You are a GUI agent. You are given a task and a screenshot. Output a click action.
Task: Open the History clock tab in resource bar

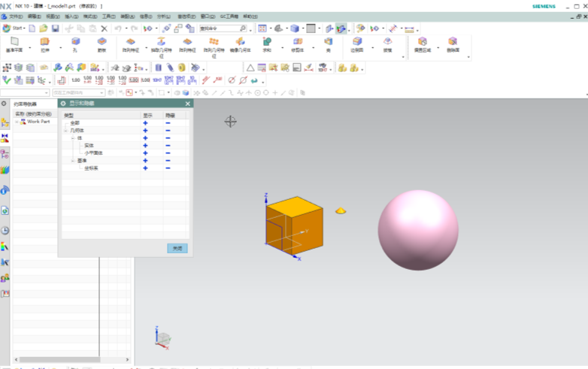coord(5,230)
